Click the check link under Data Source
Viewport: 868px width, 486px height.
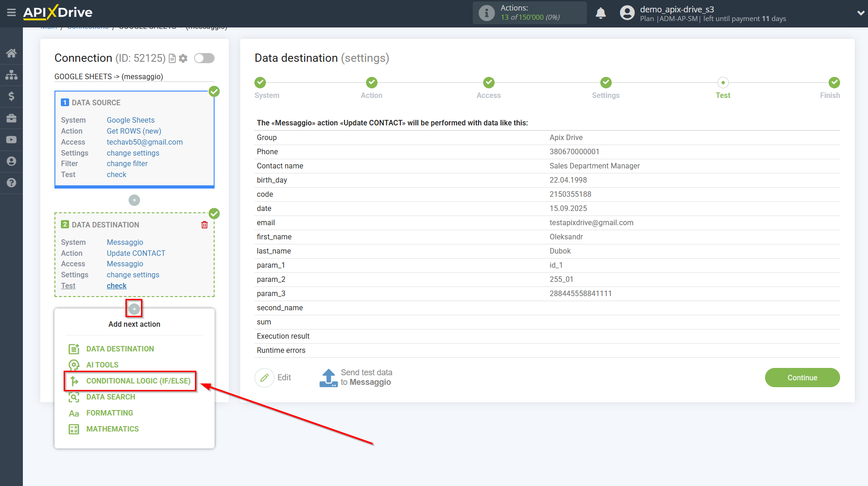(x=116, y=174)
